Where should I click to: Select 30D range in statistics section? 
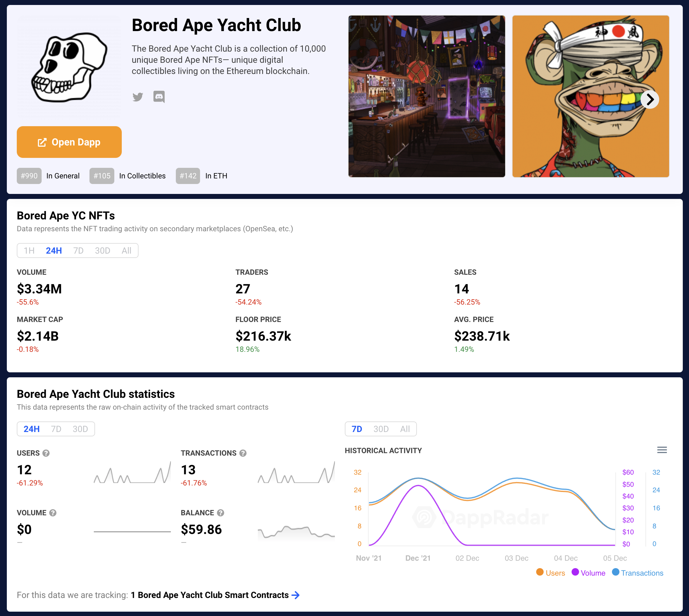click(x=80, y=429)
